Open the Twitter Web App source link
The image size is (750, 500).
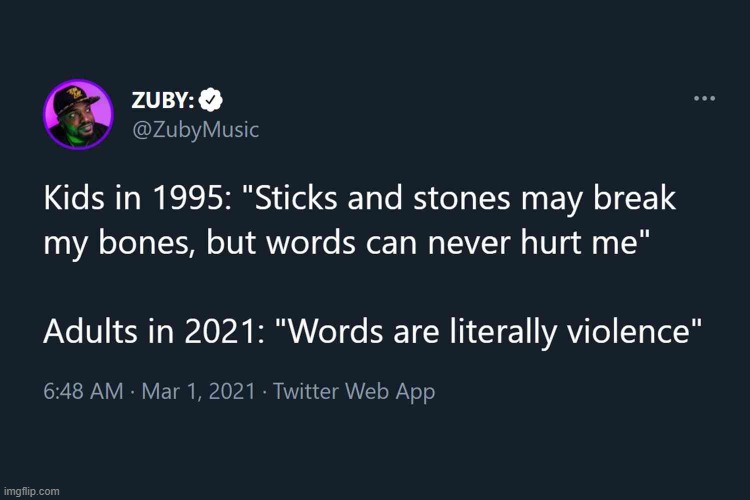click(352, 391)
